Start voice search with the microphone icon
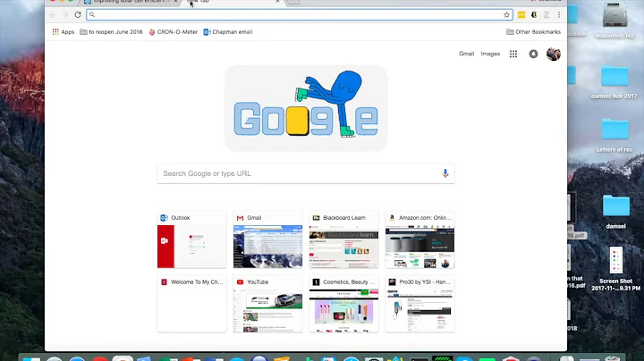Viewport: 644px width, 361px height. 445,173
